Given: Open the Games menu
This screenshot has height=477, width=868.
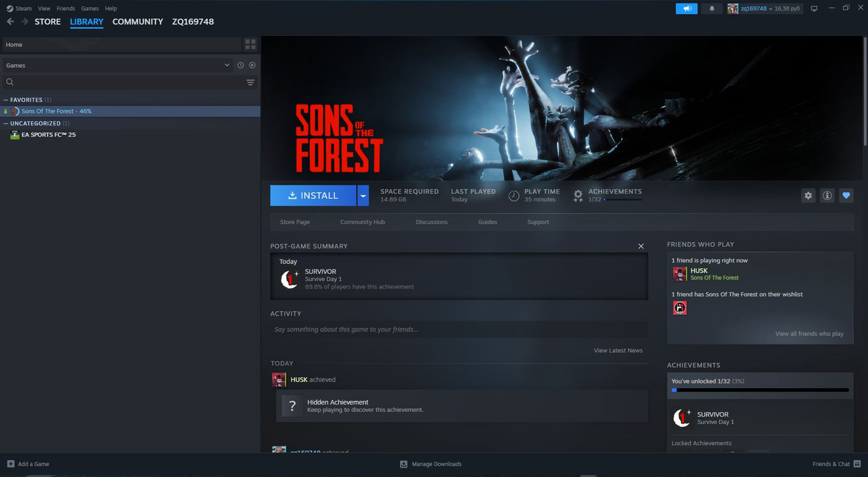Looking at the screenshot, I should [90, 9].
